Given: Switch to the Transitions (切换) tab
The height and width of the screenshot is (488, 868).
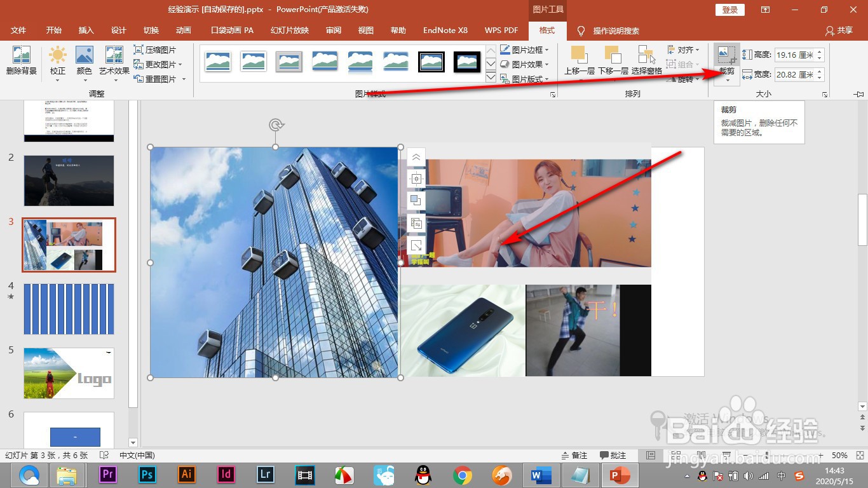Looking at the screenshot, I should 151,30.
